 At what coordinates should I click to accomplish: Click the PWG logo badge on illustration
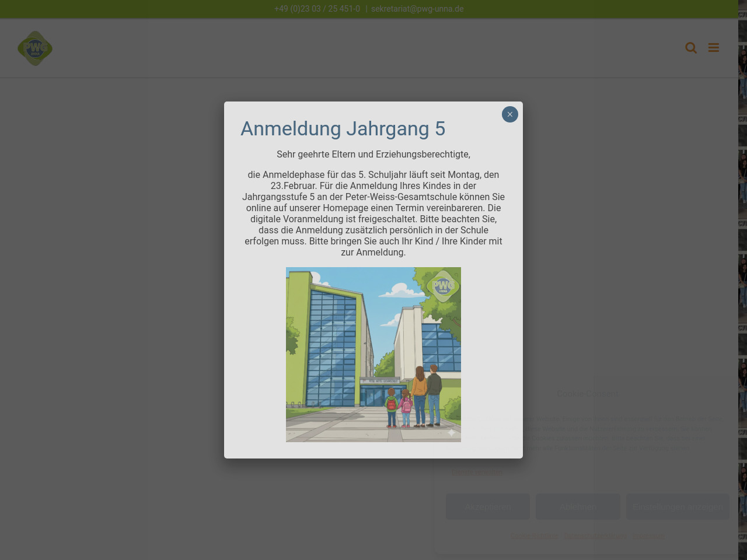pos(442,286)
